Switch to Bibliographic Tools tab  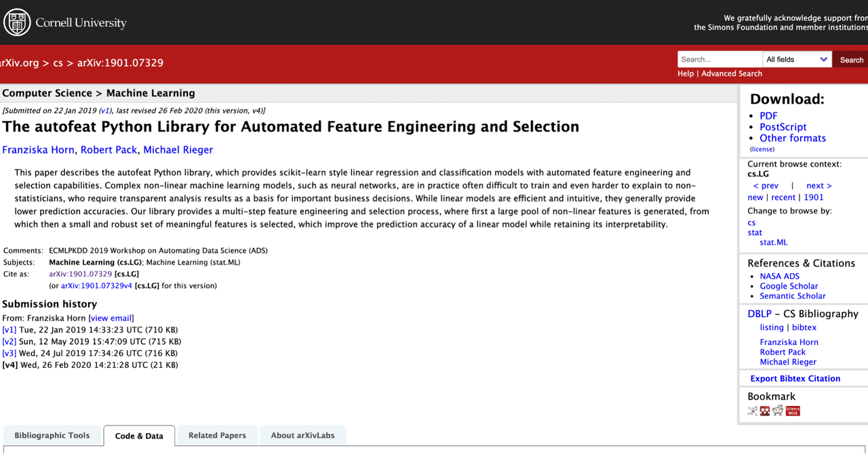(x=52, y=436)
